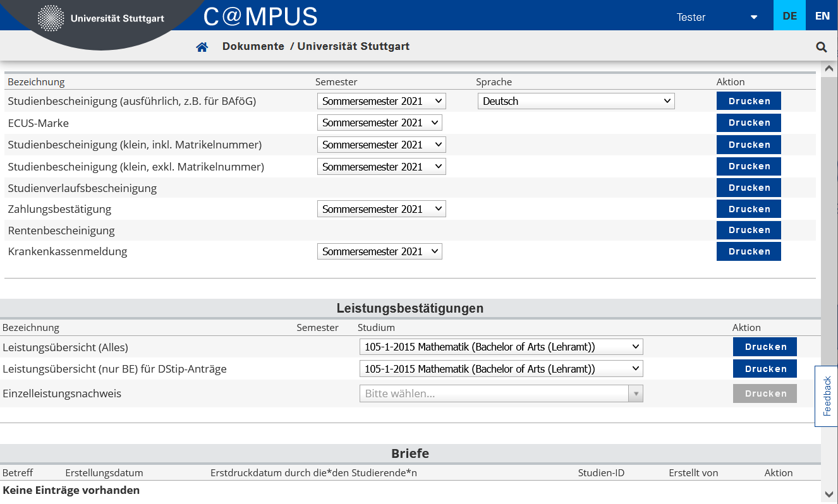Viewport: 838px width, 504px height.
Task: Open Universität Stuttgart breadcrumb link
Action: 353,46
